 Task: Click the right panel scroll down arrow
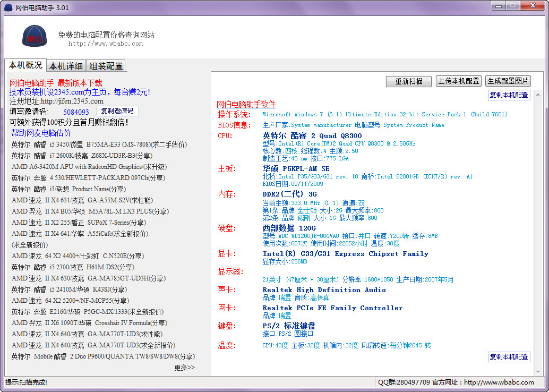(x=538, y=372)
